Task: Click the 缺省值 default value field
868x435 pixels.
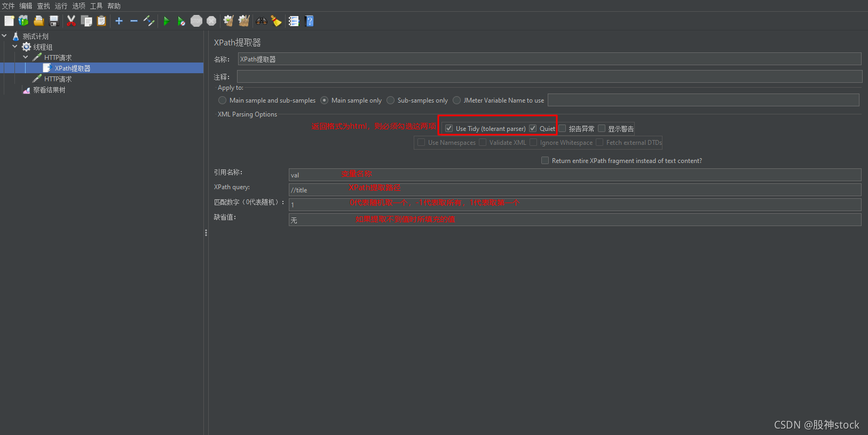Action: pos(575,220)
